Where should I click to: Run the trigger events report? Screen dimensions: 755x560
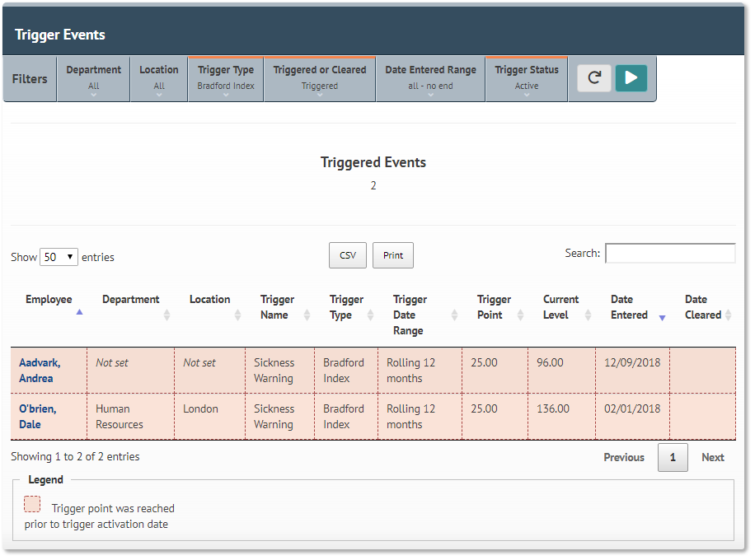coord(631,78)
